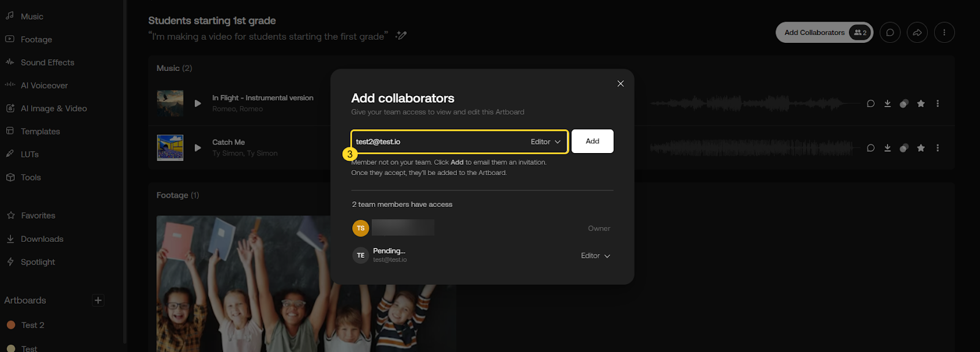Open Editor role dropdown for new invite
The height and width of the screenshot is (352, 980).
[545, 141]
